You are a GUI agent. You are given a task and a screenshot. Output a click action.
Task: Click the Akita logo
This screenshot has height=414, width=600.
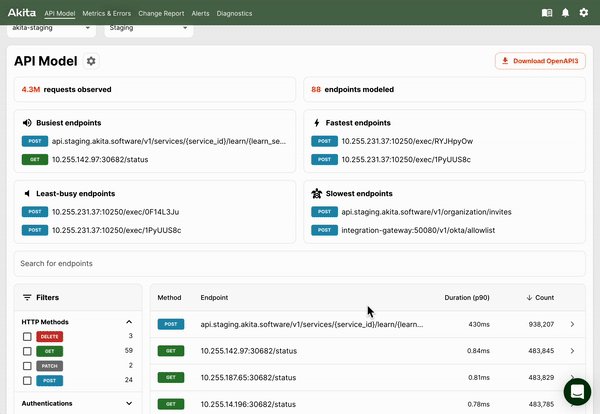(22, 13)
